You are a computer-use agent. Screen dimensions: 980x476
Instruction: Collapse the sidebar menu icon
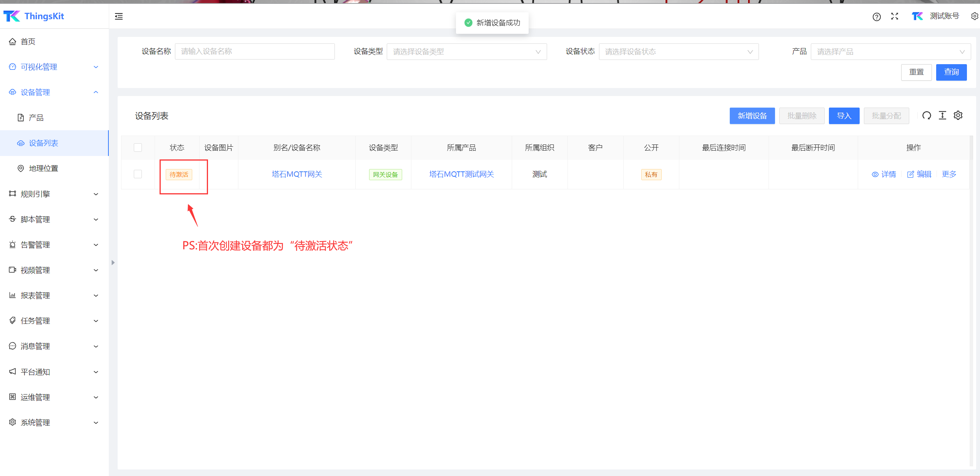tap(119, 16)
